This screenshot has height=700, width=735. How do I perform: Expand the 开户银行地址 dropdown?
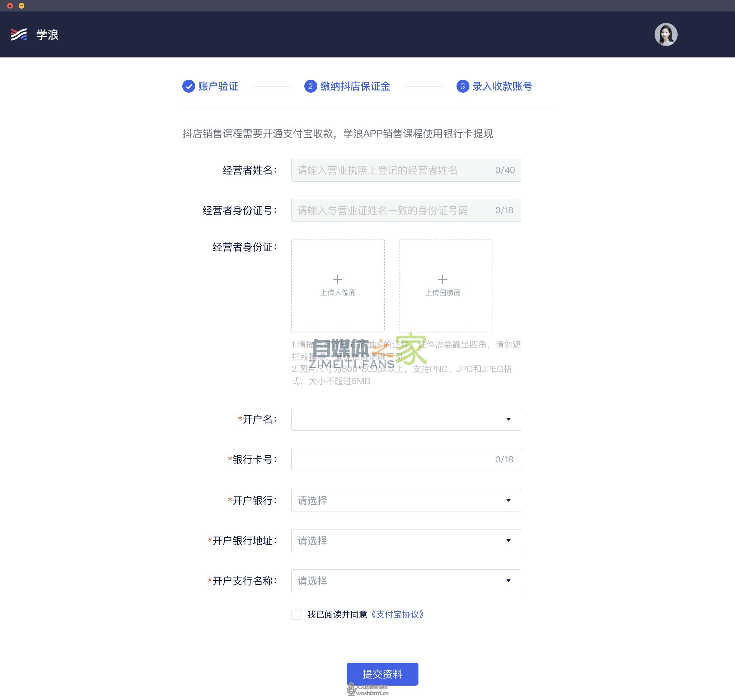406,540
